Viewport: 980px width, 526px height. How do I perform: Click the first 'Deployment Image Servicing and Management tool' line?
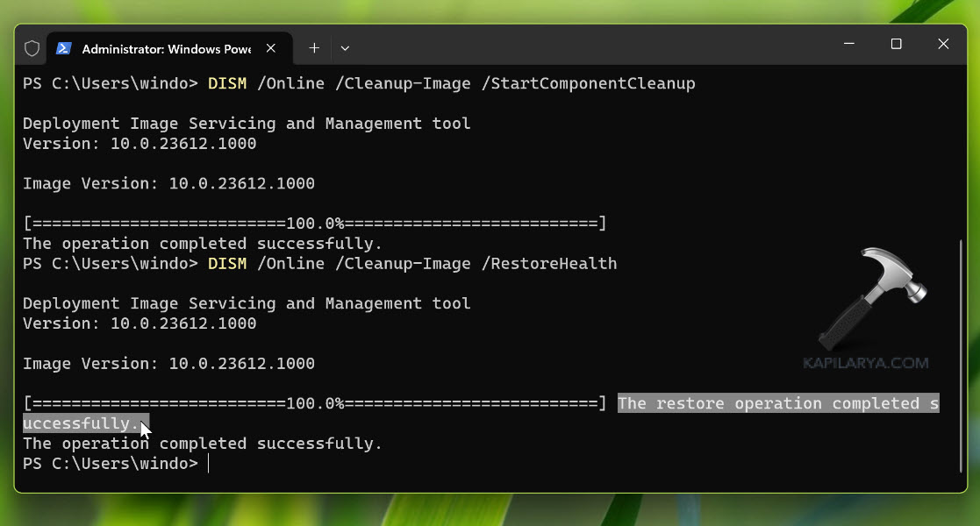pyautogui.click(x=247, y=124)
